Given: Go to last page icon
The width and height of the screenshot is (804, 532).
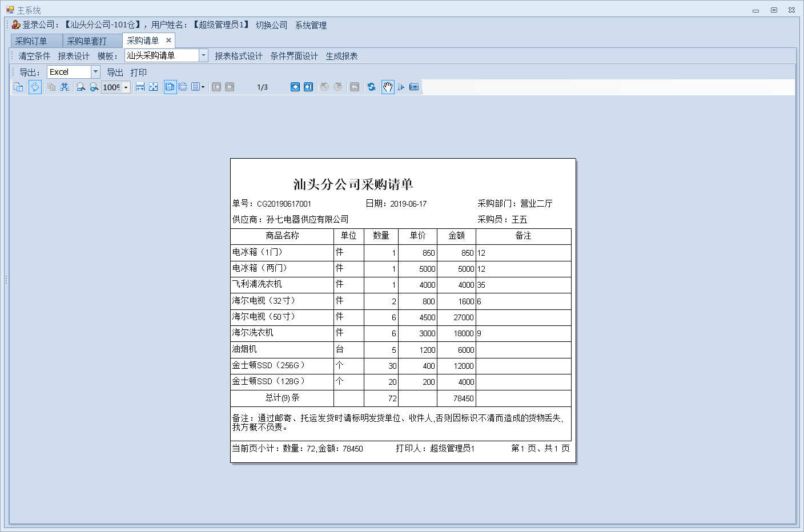Looking at the screenshot, I should 308,87.
